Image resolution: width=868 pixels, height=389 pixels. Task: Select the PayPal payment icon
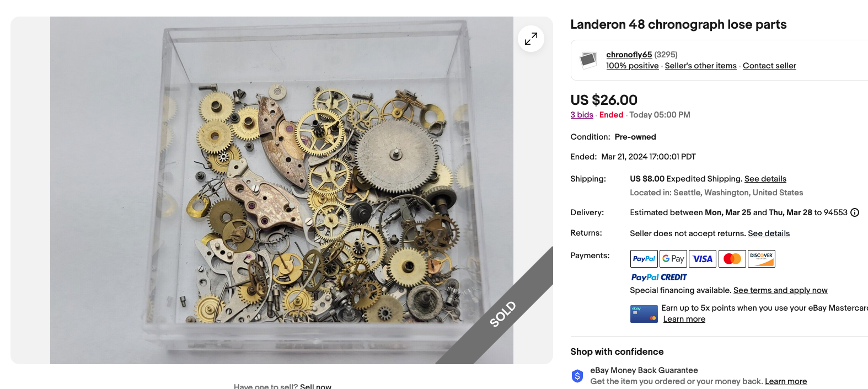point(644,259)
